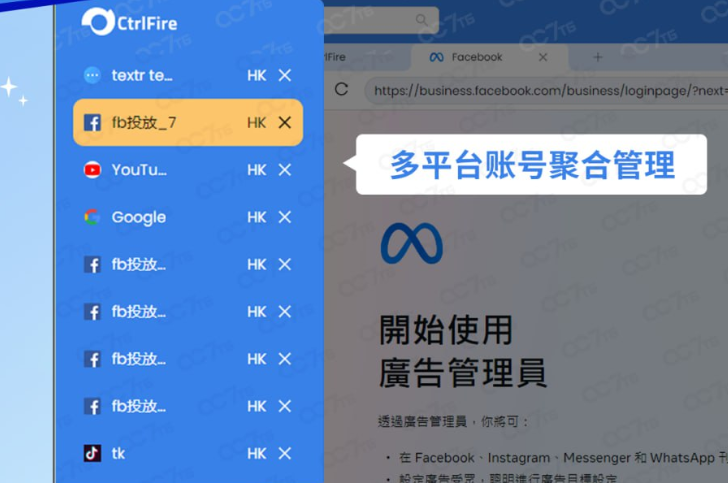Click the search magnifier icon at top

422,20
